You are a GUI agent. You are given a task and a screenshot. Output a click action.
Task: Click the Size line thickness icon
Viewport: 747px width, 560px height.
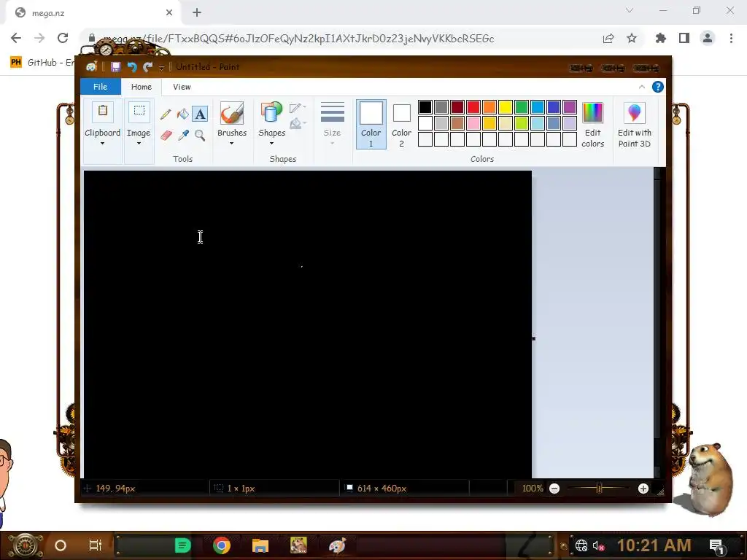point(332,113)
